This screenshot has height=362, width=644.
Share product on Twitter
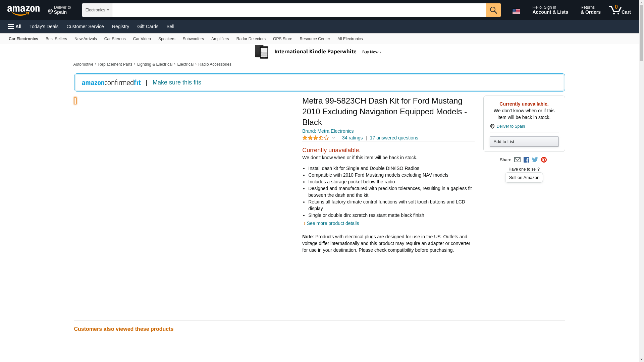pyautogui.click(x=535, y=160)
